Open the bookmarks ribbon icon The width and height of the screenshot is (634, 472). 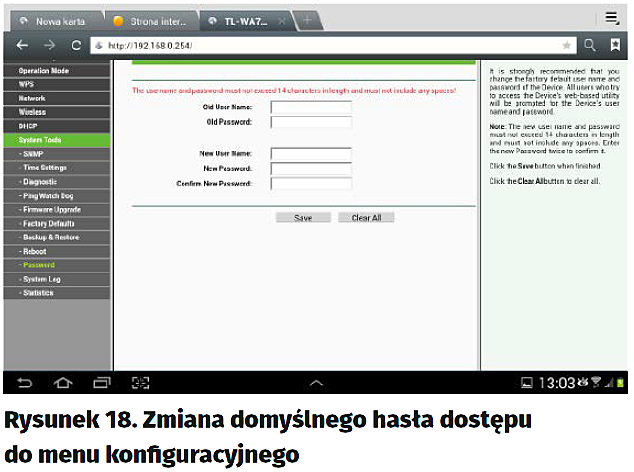point(615,45)
